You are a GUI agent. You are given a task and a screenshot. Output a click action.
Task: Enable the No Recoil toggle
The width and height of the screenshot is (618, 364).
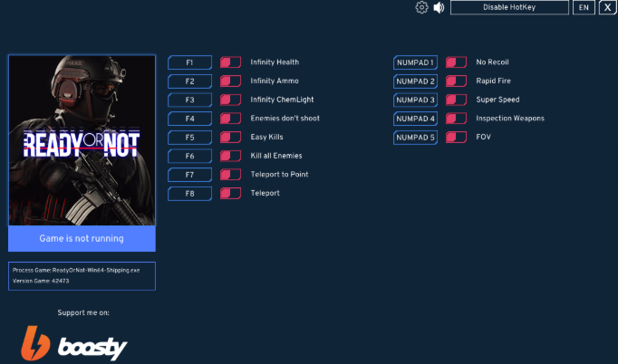tap(456, 62)
